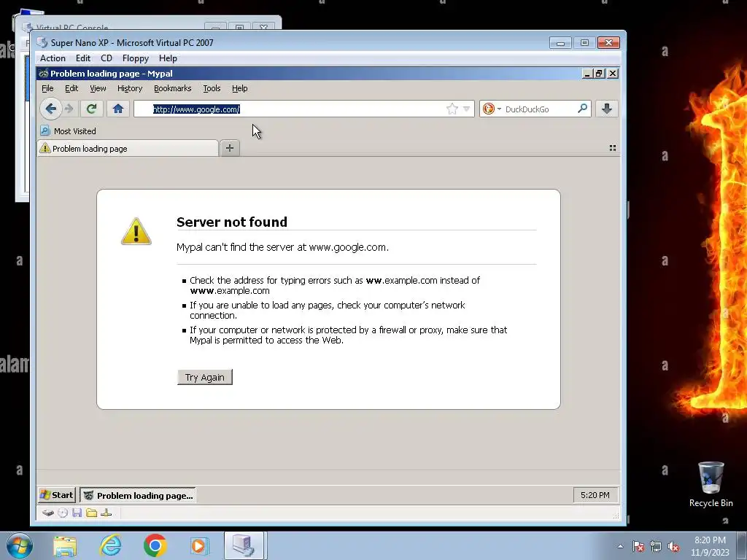Launch Internet Explorer from host taskbar
This screenshot has width=747, height=560.
[110, 545]
